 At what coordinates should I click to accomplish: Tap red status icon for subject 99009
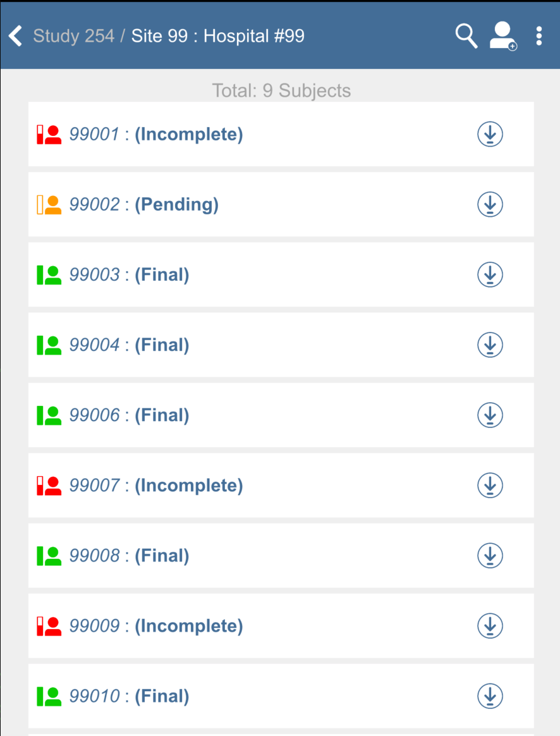point(49,626)
